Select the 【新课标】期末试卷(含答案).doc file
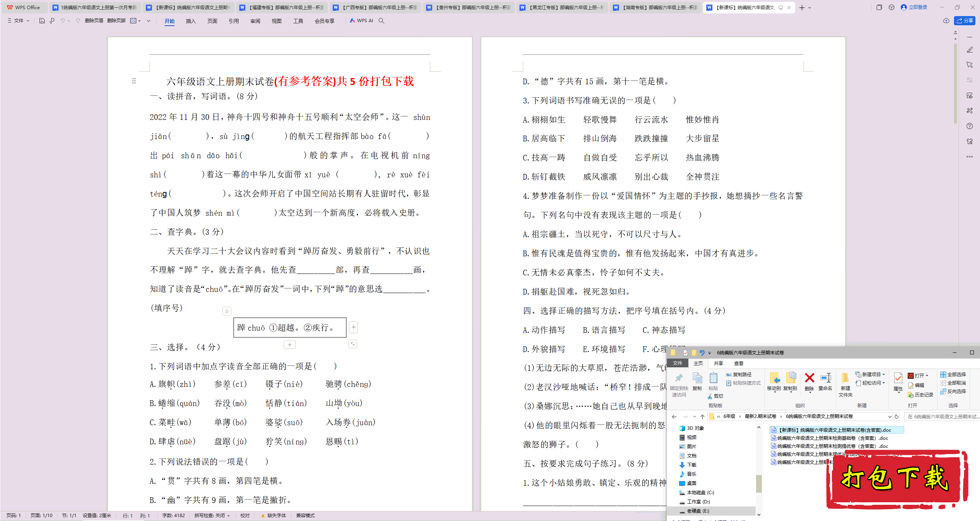Viewport: 980px width, 521px height. (837, 430)
